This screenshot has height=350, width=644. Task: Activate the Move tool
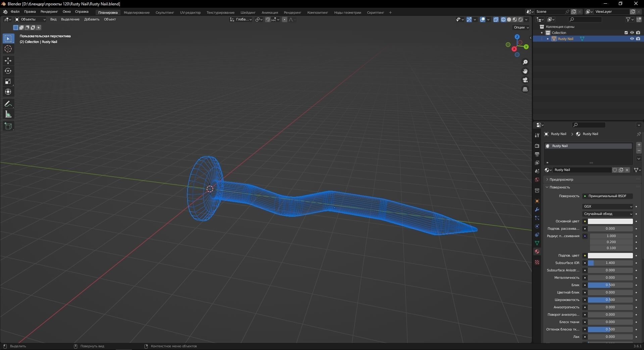[x=8, y=61]
